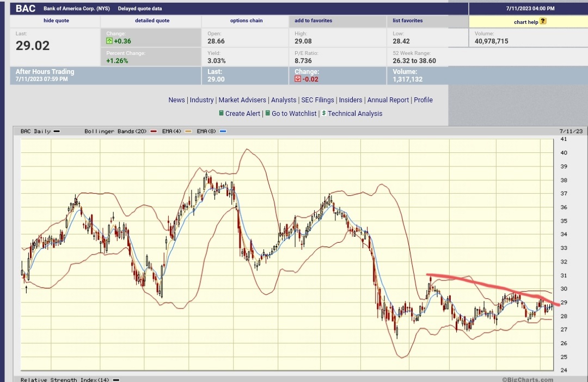The width and height of the screenshot is (588, 382).
Task: Open the options chain tab
Action: pyautogui.click(x=247, y=21)
